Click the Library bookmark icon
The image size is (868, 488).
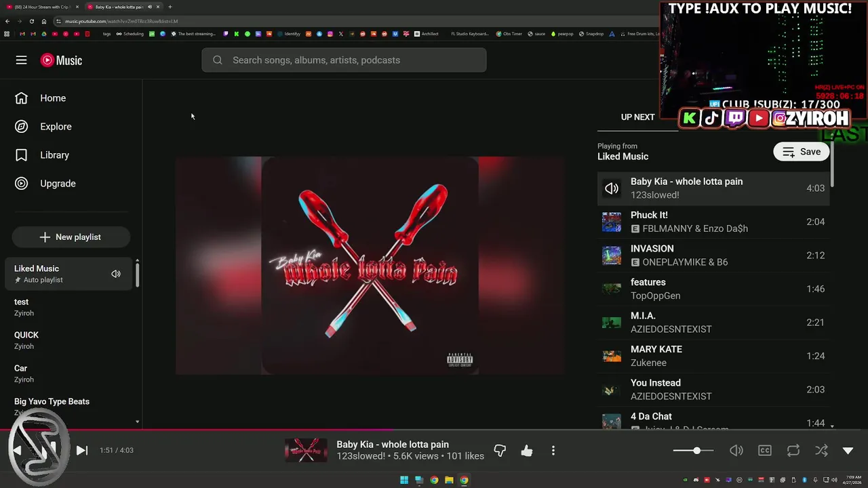point(22,155)
